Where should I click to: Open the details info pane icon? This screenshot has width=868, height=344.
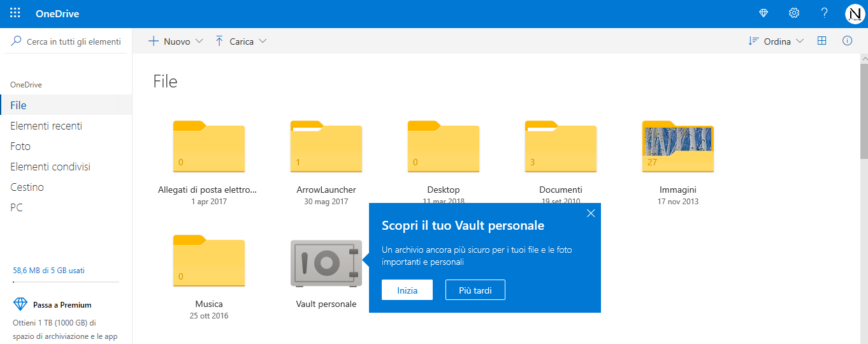point(848,41)
